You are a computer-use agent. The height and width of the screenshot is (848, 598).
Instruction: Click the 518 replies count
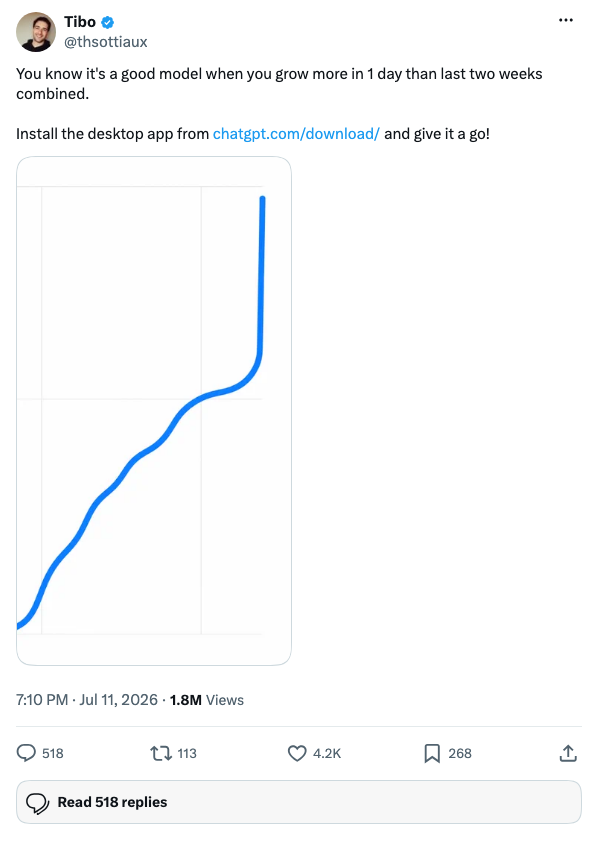[x=52, y=753]
